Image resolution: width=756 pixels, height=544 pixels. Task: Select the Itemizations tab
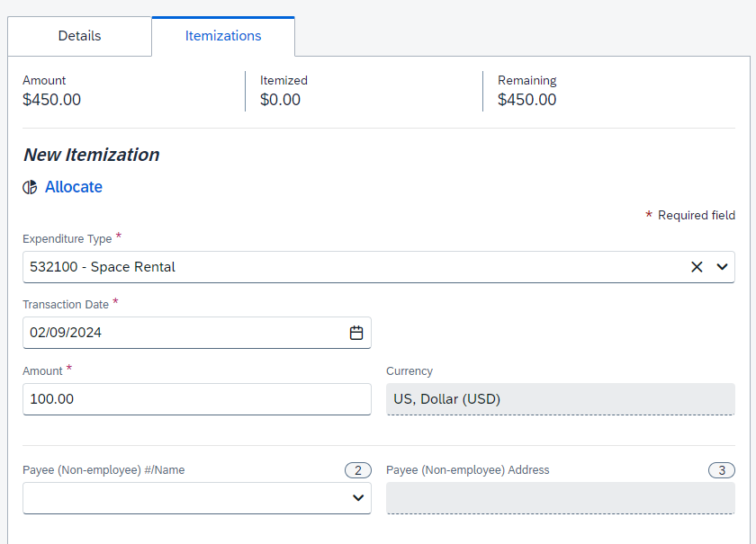tap(222, 36)
